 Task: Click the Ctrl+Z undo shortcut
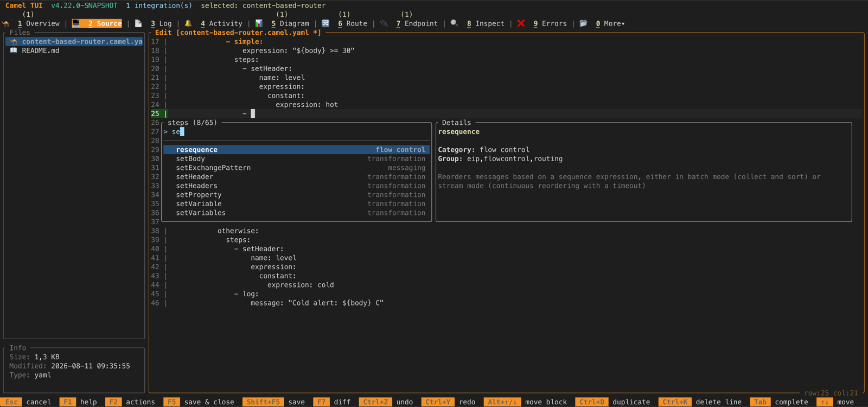pyautogui.click(x=386, y=402)
